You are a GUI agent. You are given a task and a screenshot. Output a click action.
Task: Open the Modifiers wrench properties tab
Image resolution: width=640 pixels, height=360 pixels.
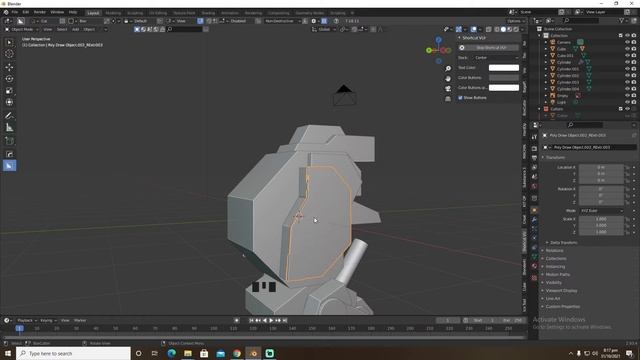coord(534,220)
